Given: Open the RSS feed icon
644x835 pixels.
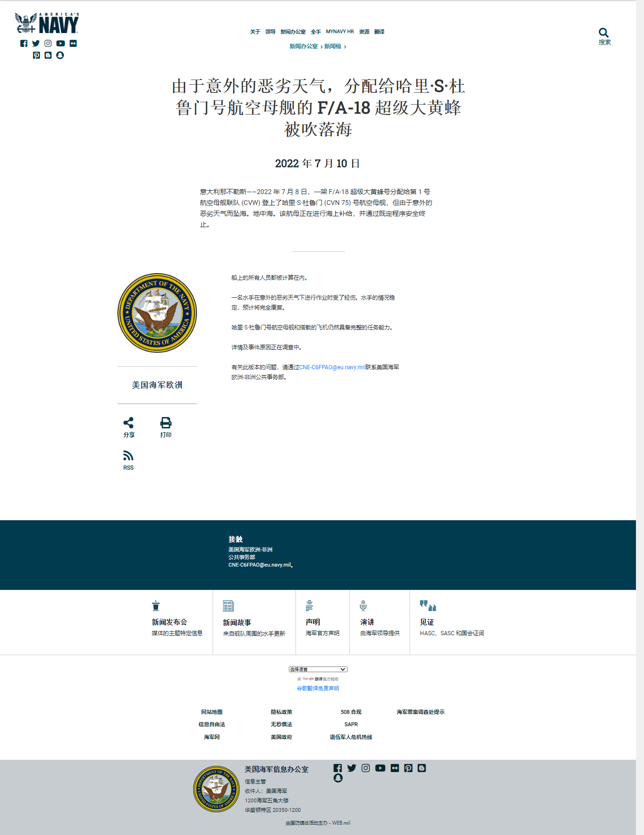Looking at the screenshot, I should click(x=128, y=456).
